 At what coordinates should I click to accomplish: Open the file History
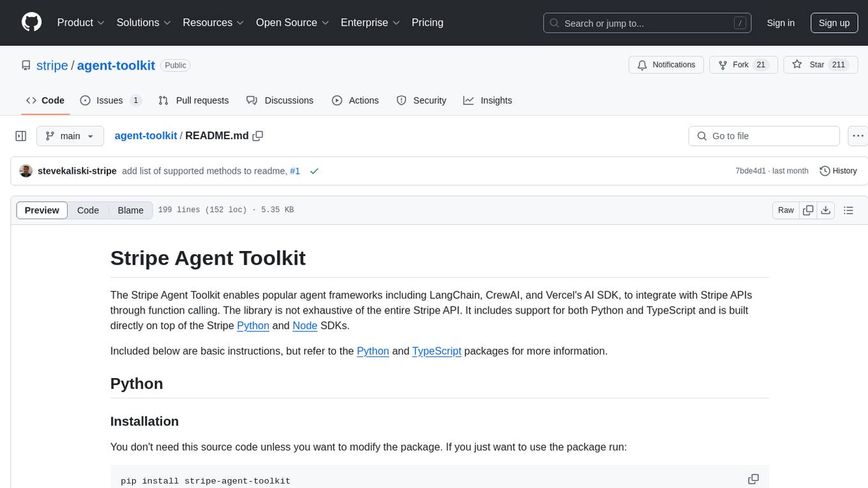pyautogui.click(x=838, y=171)
